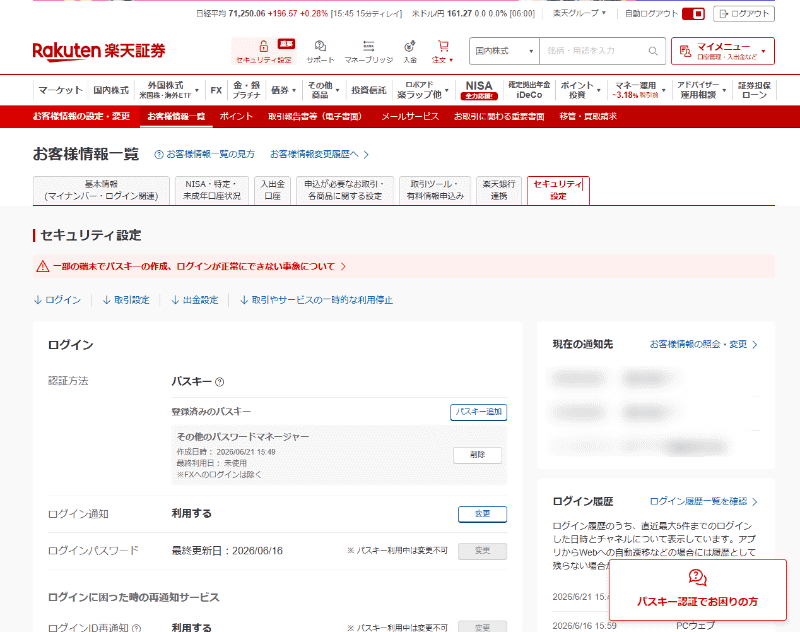Switch to 楽天銀行連携 tab
Screen dimensions: 800x632
tap(498, 190)
